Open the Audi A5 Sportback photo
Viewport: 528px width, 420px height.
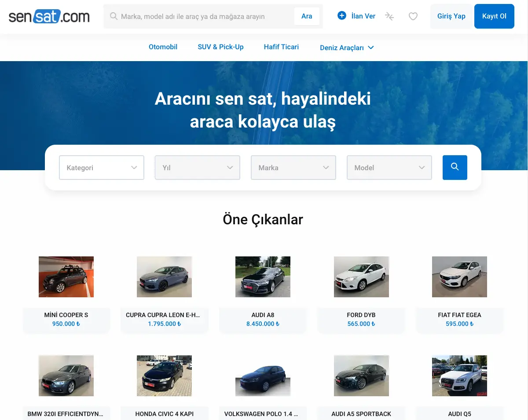361,376
